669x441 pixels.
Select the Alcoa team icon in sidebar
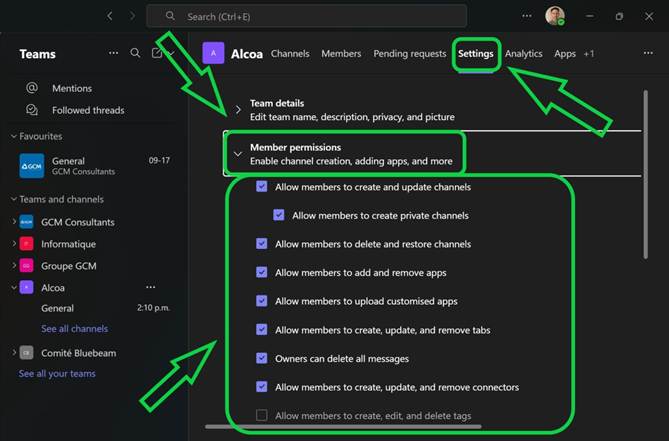pos(26,287)
